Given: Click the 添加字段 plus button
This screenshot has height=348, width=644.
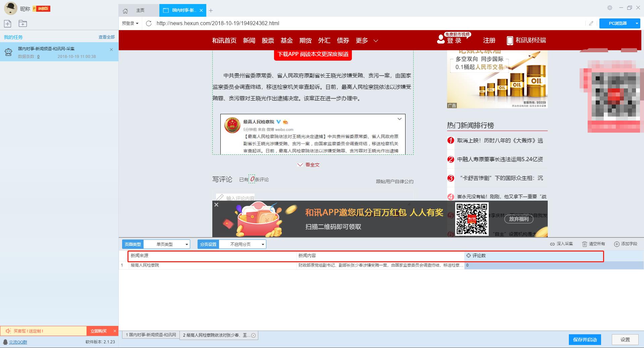Looking at the screenshot, I should [x=626, y=244].
